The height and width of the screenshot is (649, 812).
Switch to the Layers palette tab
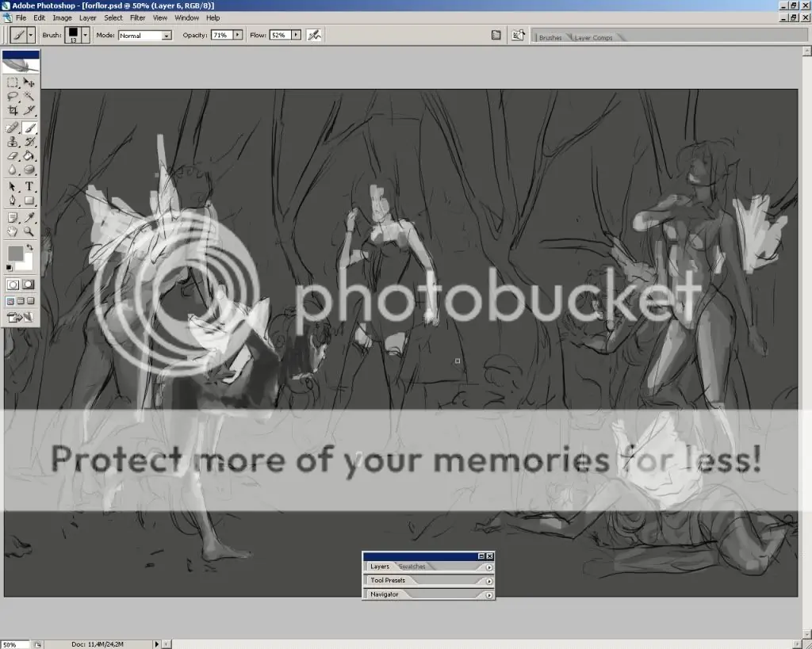pos(380,567)
